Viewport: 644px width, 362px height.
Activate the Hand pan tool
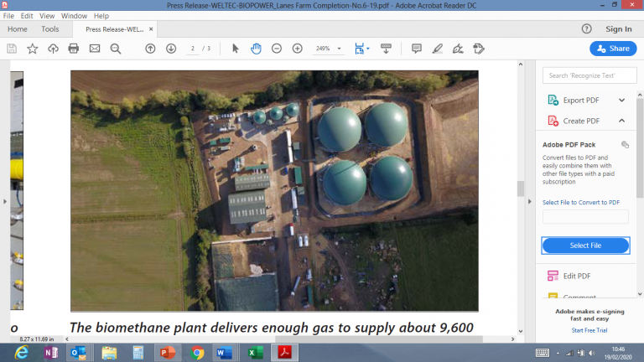point(256,49)
